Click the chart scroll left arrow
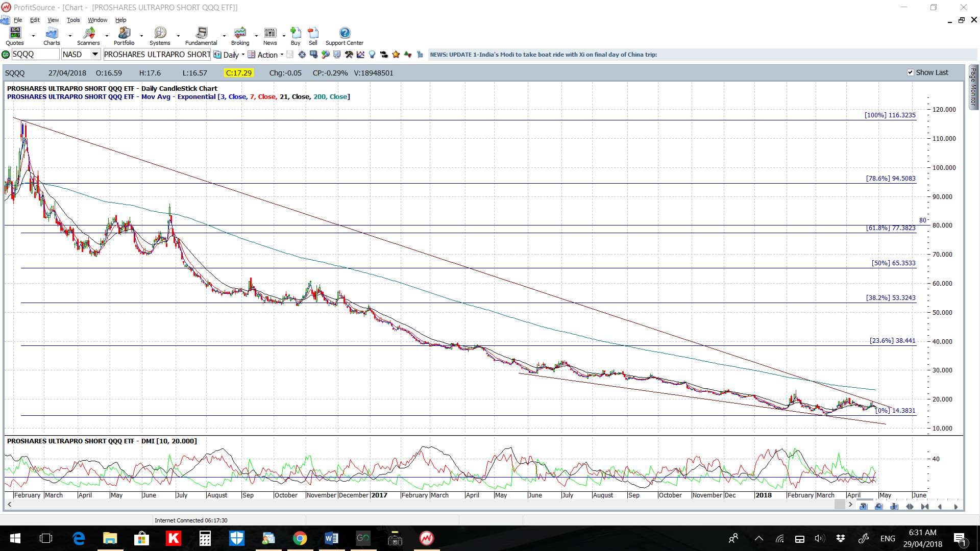 (9, 505)
